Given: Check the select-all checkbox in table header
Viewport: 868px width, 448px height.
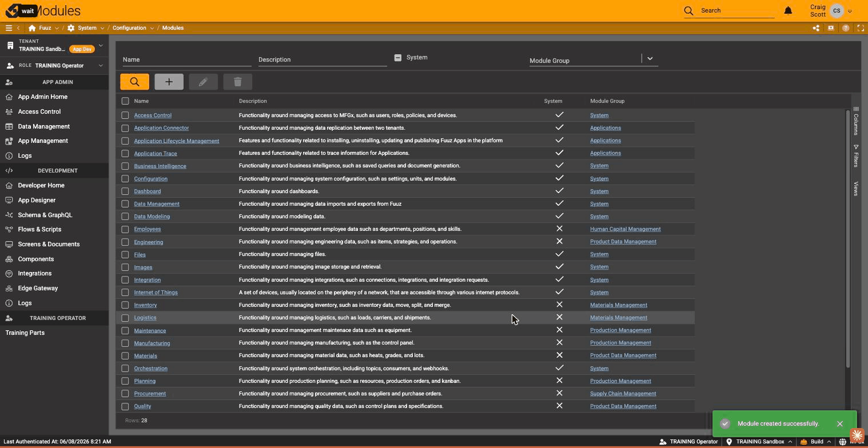Looking at the screenshot, I should click(125, 101).
